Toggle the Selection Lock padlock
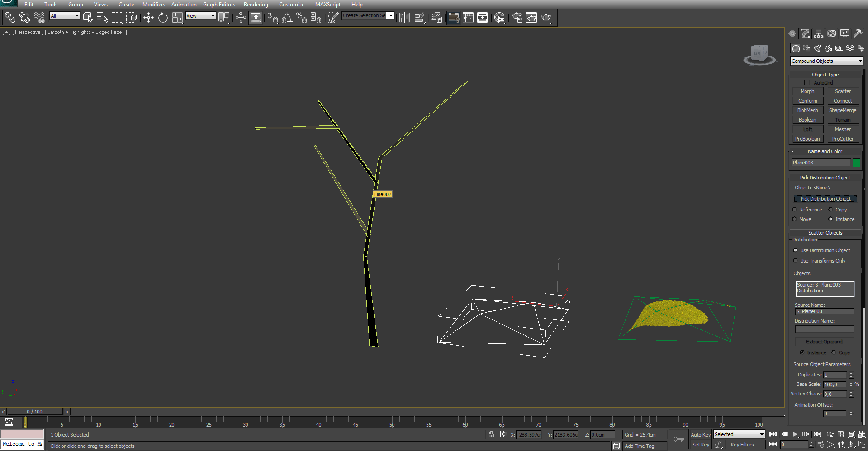 tap(491, 434)
